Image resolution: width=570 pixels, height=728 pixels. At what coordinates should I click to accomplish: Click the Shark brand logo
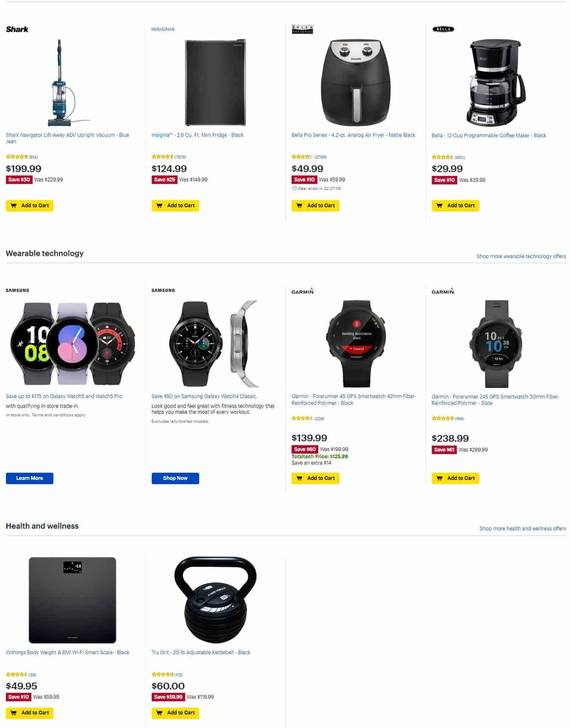pos(17,29)
